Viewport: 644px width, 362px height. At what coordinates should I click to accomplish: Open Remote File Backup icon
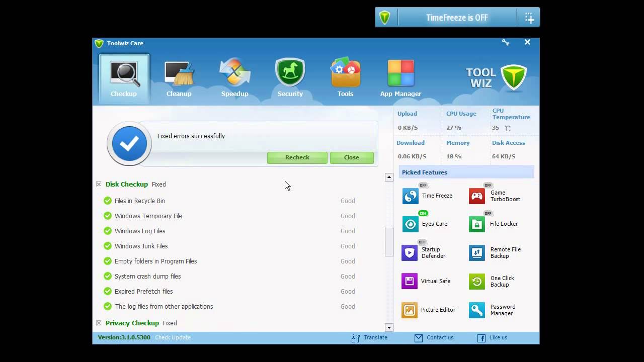point(477,252)
